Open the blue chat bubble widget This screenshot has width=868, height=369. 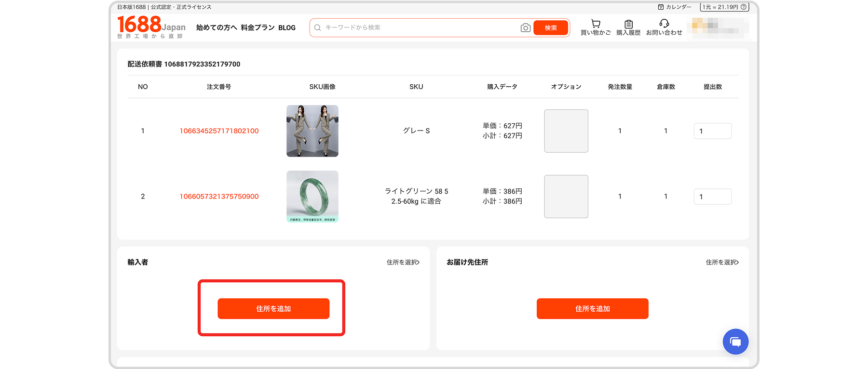[735, 342]
